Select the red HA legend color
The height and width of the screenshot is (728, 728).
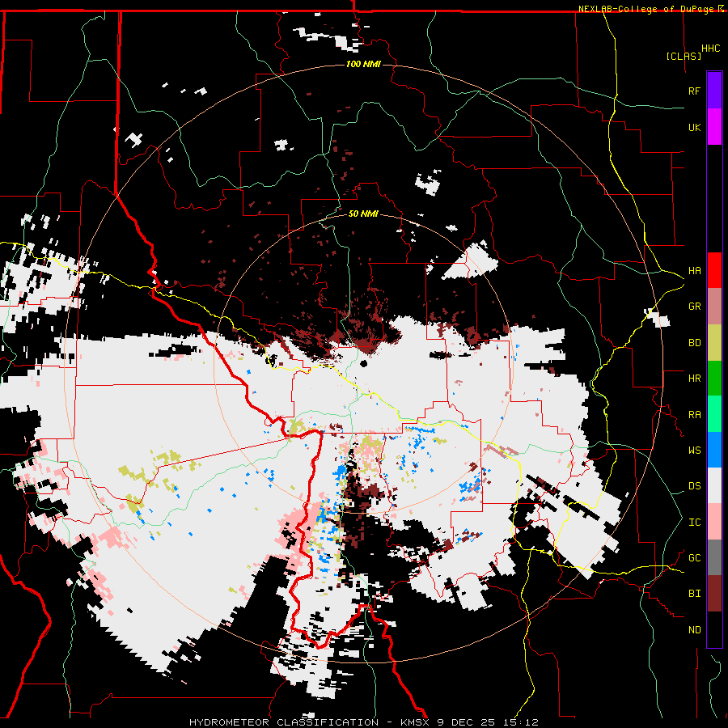coord(714,270)
